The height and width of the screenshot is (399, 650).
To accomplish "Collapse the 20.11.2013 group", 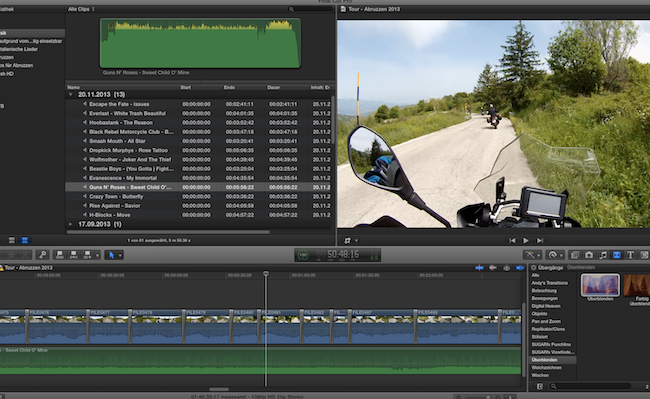I will [x=70, y=94].
